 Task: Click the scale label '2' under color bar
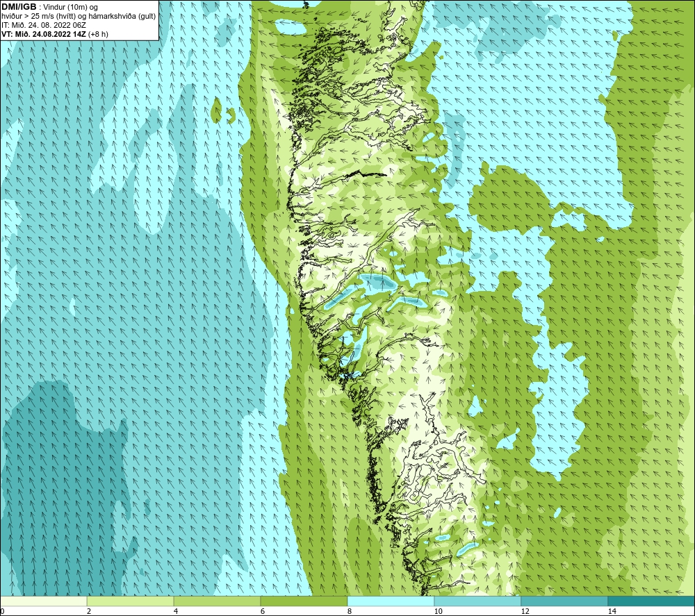coord(89,612)
